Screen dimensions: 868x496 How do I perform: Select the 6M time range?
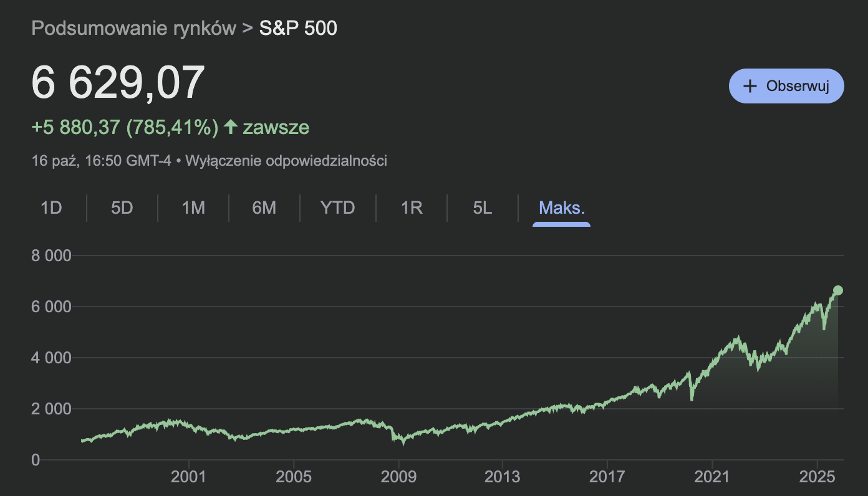pyautogui.click(x=264, y=207)
